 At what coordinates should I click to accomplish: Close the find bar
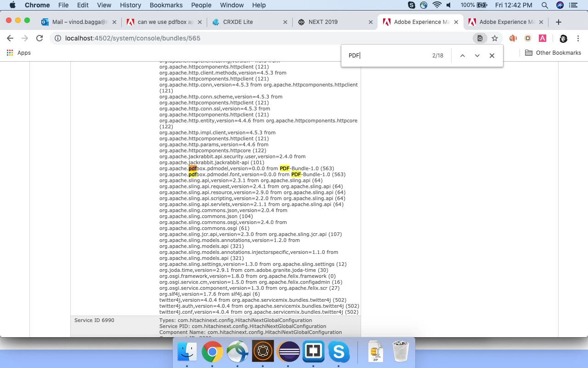pos(492,56)
